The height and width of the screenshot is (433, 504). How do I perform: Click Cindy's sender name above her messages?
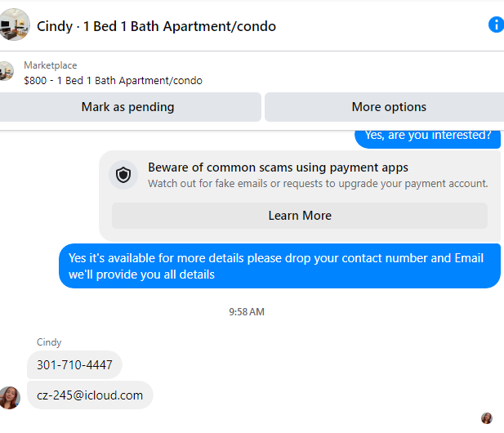click(49, 342)
